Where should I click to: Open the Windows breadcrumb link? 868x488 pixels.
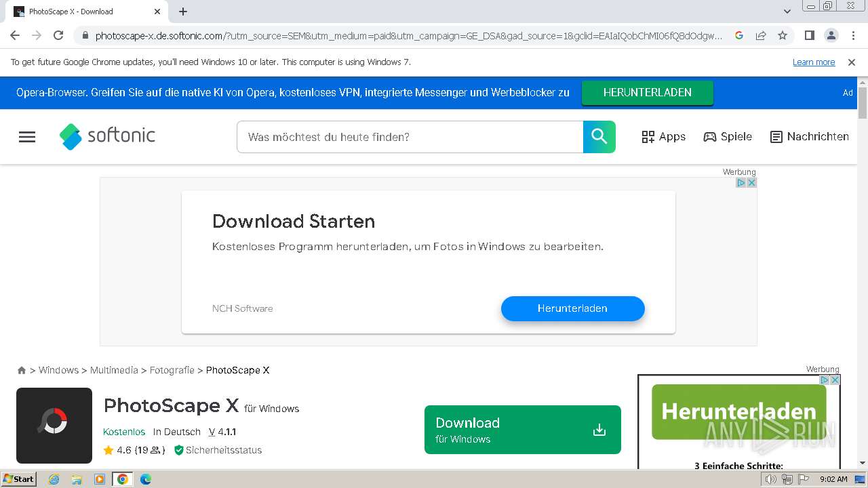pos(58,370)
